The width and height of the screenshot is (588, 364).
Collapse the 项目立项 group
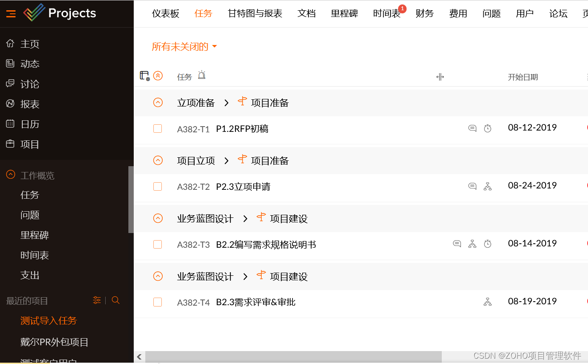tap(158, 160)
